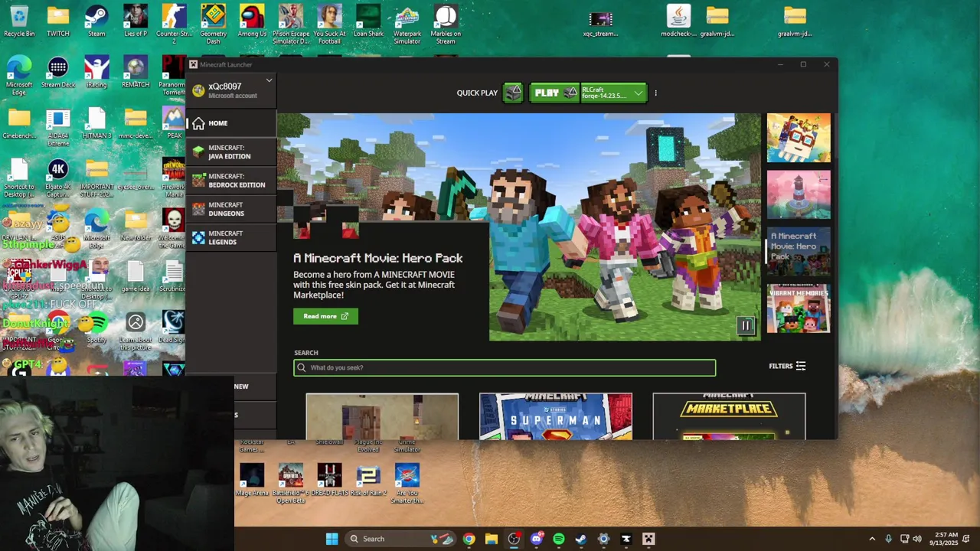Launch the Marbles on Stream shortcut
Screen dimensions: 980x551
tap(446, 24)
